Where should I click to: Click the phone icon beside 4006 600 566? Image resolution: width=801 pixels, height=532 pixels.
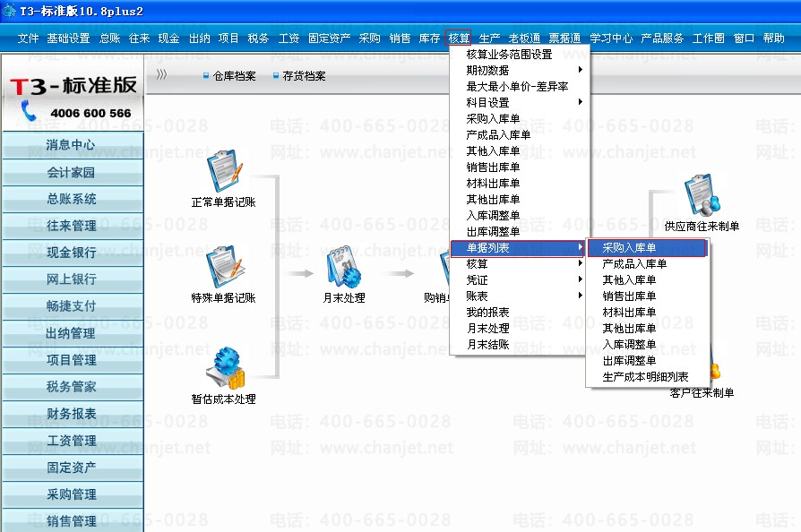[x=28, y=111]
